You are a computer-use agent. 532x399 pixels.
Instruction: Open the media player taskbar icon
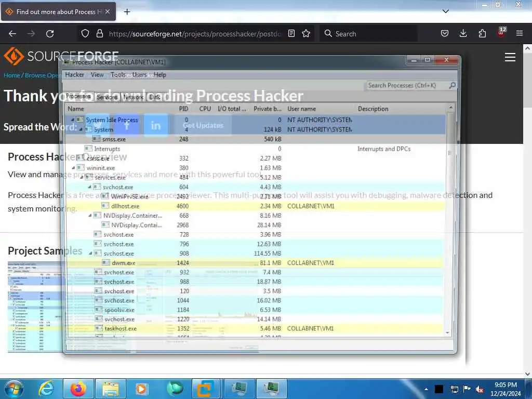click(x=141, y=389)
